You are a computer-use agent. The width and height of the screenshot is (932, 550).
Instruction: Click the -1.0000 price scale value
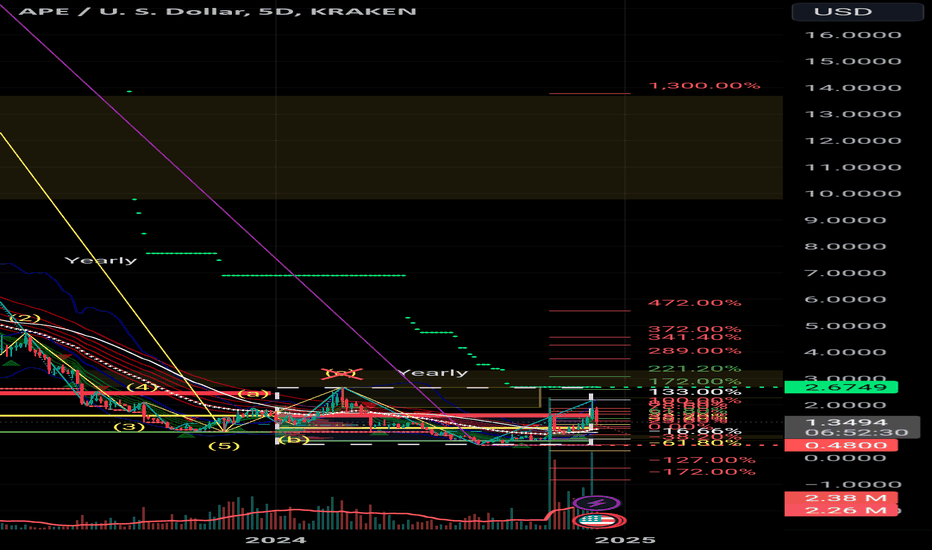point(853,485)
